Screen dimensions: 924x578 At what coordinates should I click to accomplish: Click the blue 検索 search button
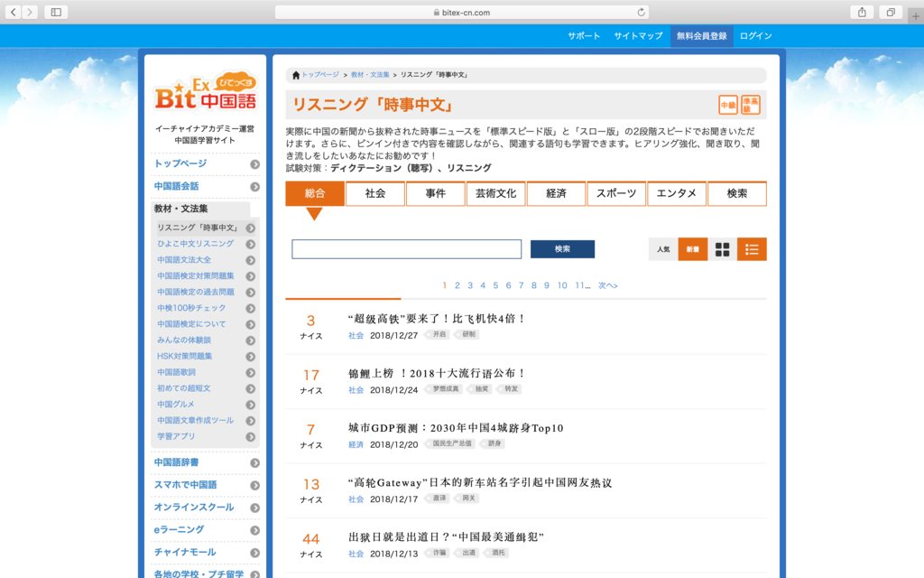coord(562,249)
